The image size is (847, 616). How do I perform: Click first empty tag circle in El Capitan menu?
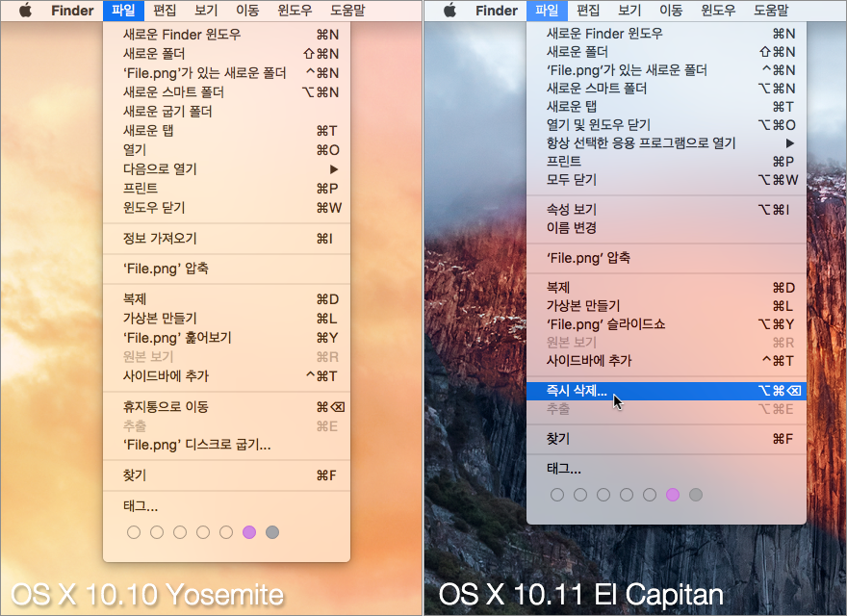[x=557, y=495]
